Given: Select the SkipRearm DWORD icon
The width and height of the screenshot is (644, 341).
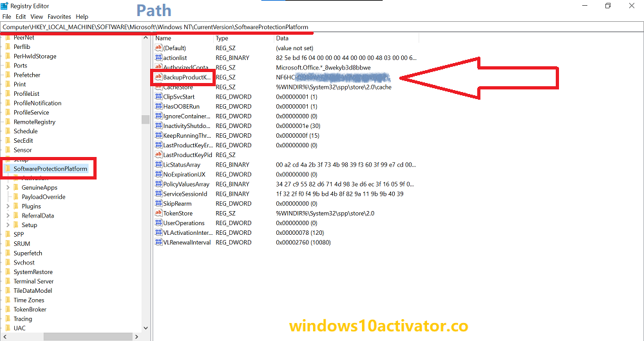Looking at the screenshot, I should 158,203.
